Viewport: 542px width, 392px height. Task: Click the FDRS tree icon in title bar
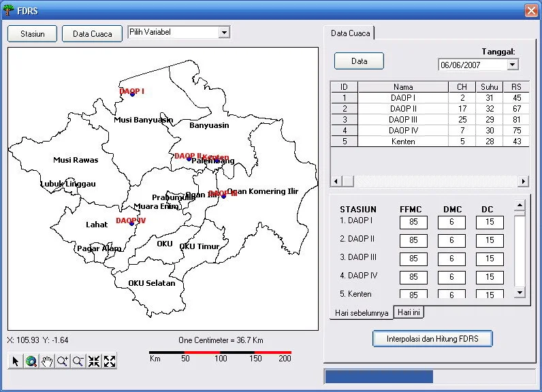click(9, 10)
